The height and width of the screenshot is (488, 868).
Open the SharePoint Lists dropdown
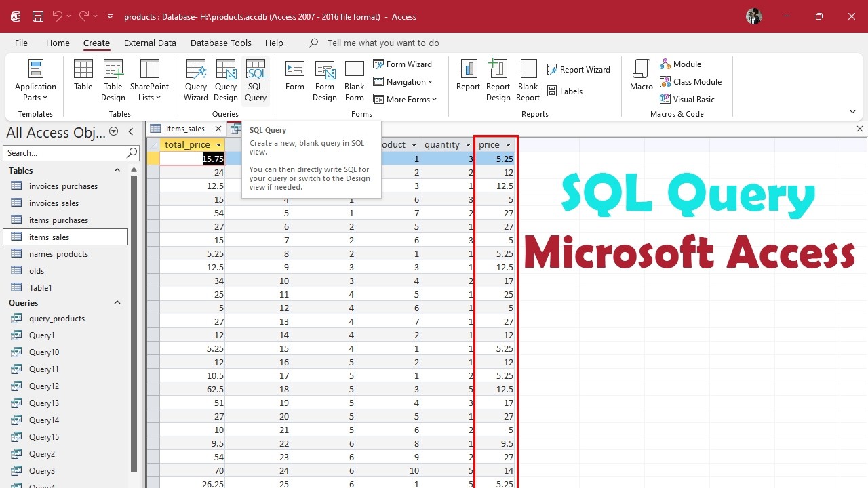point(149,81)
